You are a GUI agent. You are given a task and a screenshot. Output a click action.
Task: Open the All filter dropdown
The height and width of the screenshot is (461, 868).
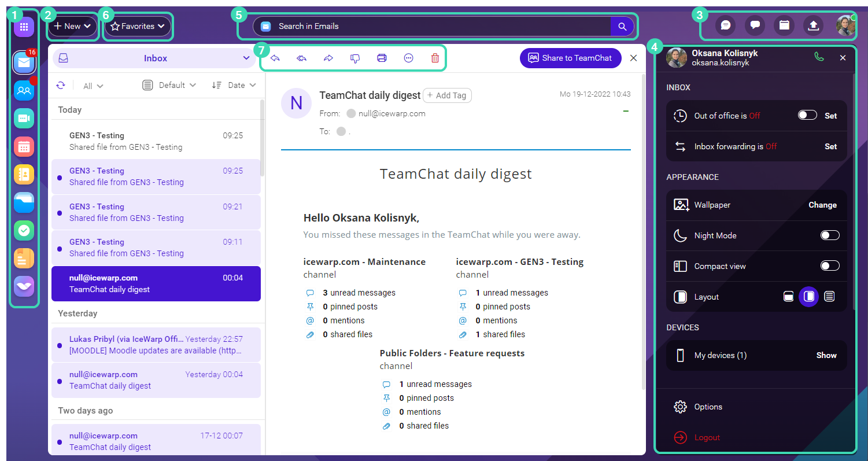tap(93, 86)
